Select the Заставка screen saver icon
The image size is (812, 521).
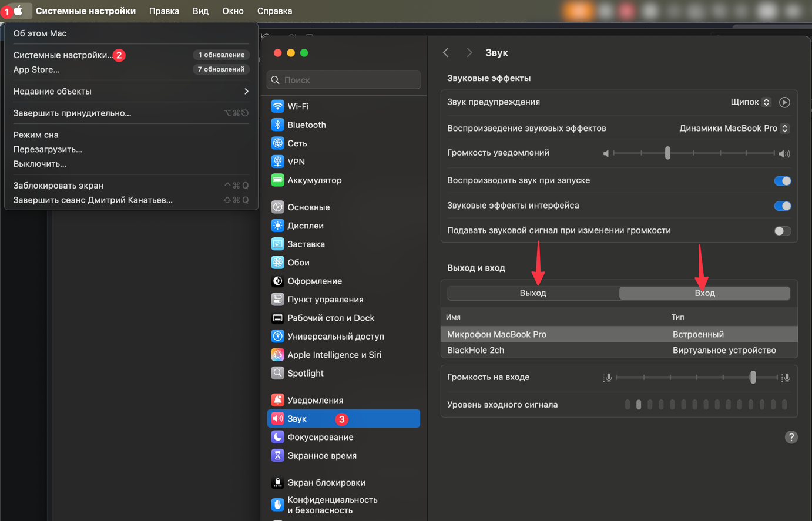[277, 244]
